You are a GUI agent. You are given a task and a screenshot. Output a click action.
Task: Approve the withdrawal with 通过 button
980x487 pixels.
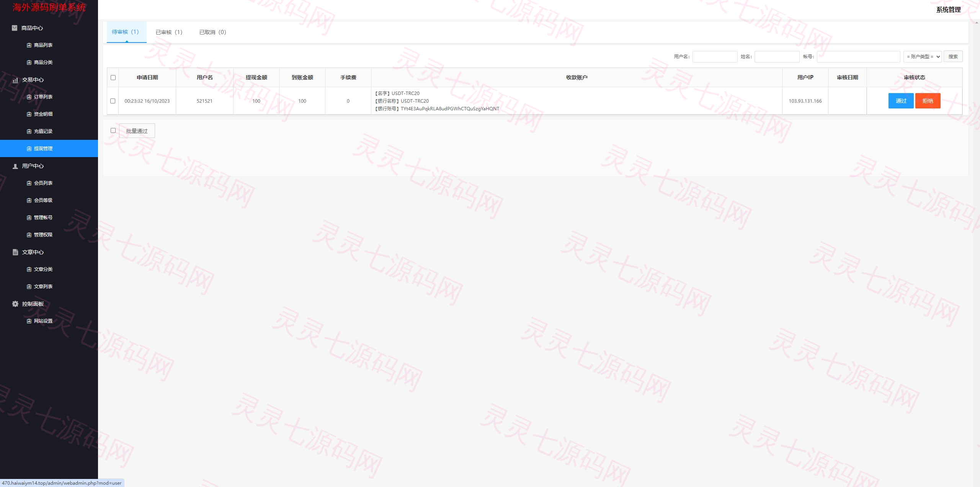click(x=901, y=101)
